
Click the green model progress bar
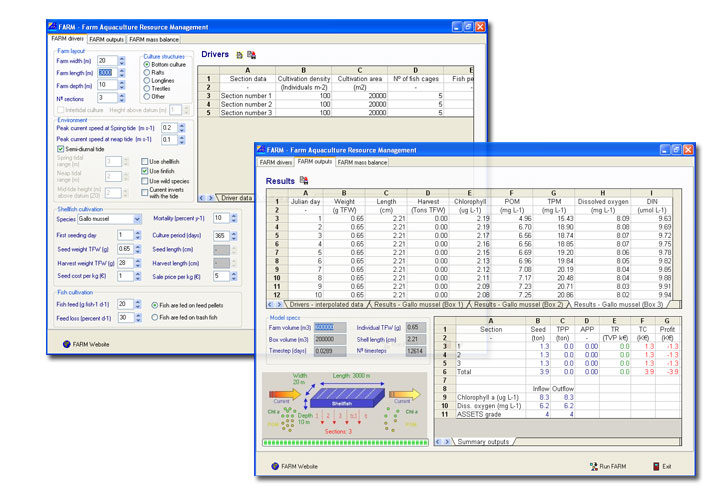345,443
